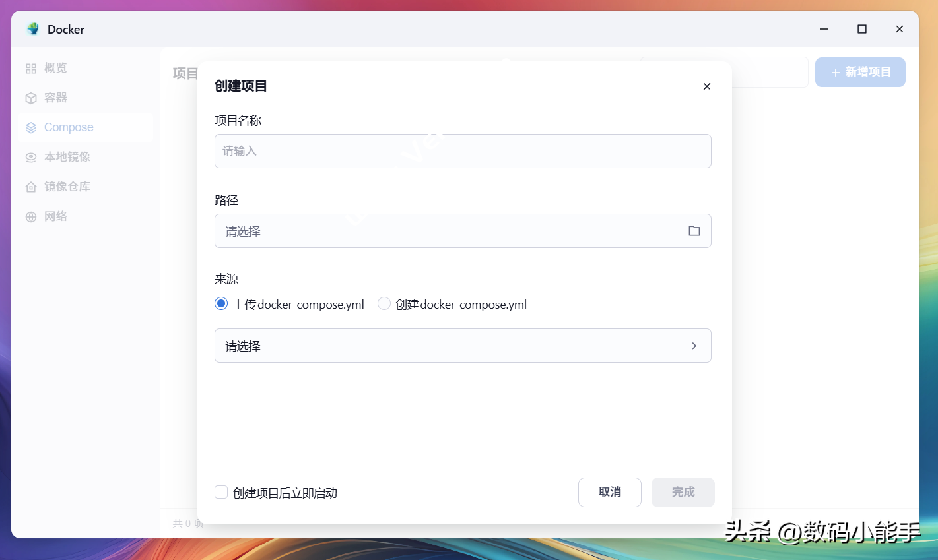Select 创建docker-compose.yml radio option

(x=384, y=303)
